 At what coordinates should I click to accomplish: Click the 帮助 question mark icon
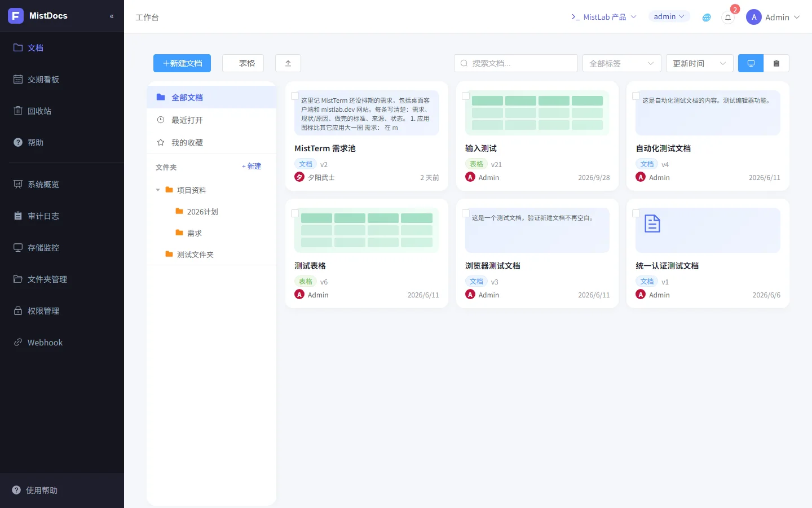[x=18, y=142]
